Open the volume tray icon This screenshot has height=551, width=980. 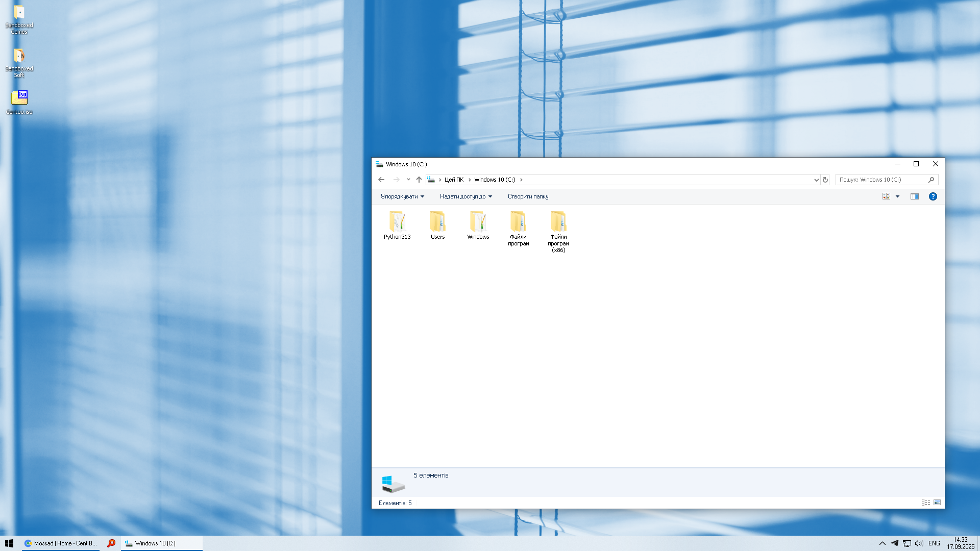point(919,543)
